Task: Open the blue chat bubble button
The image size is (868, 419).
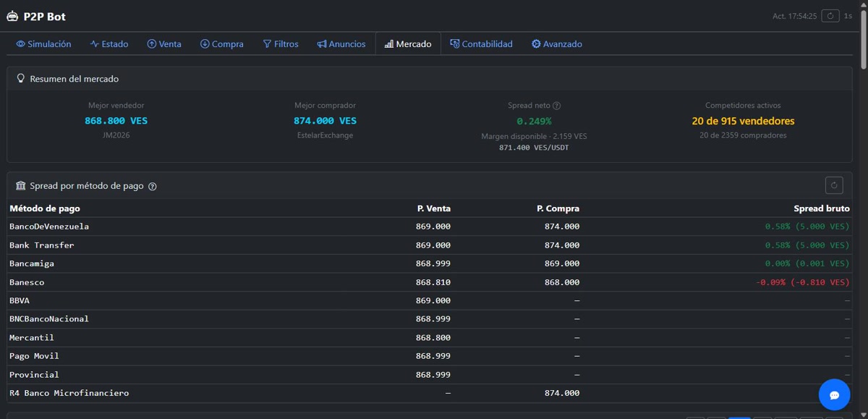Action: [x=834, y=394]
